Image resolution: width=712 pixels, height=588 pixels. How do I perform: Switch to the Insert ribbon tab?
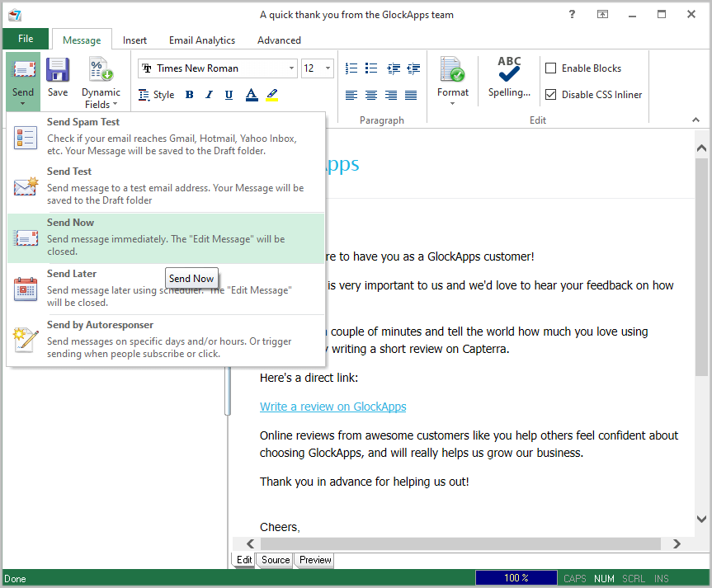(134, 40)
